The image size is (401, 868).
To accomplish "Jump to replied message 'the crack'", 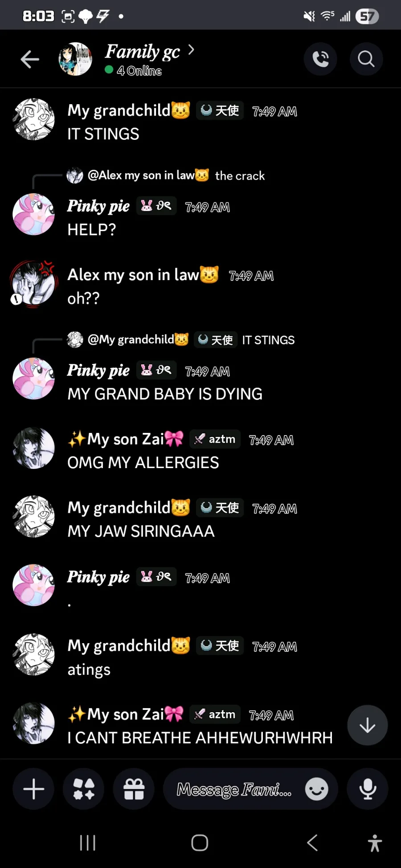I will [240, 176].
